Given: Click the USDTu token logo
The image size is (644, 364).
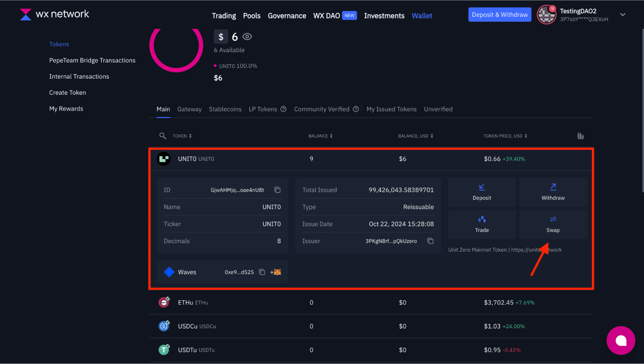Looking at the screenshot, I should tap(164, 350).
